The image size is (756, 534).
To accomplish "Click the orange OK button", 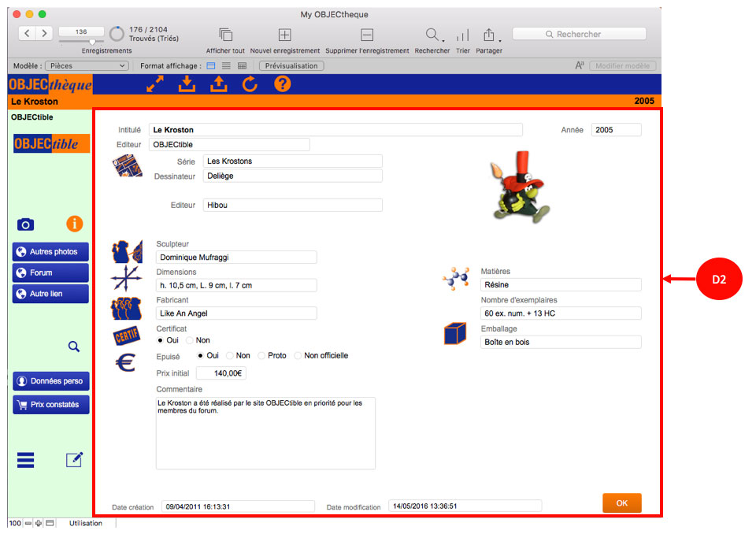I will pos(622,503).
